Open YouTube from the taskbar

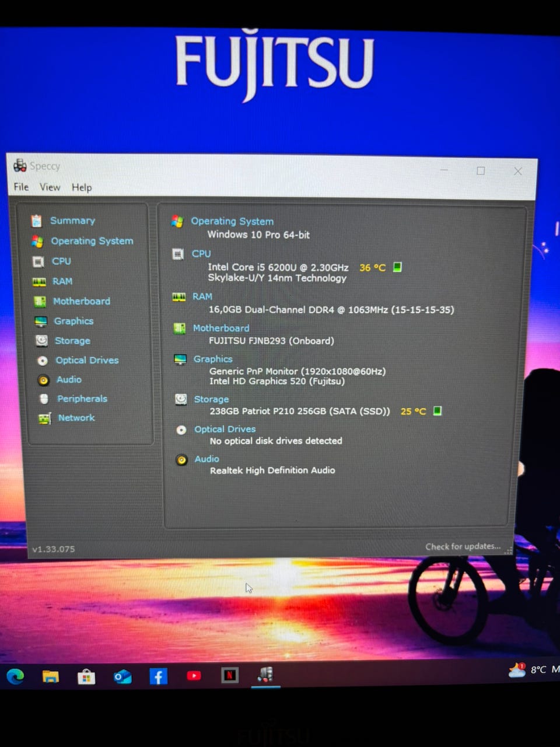[194, 676]
